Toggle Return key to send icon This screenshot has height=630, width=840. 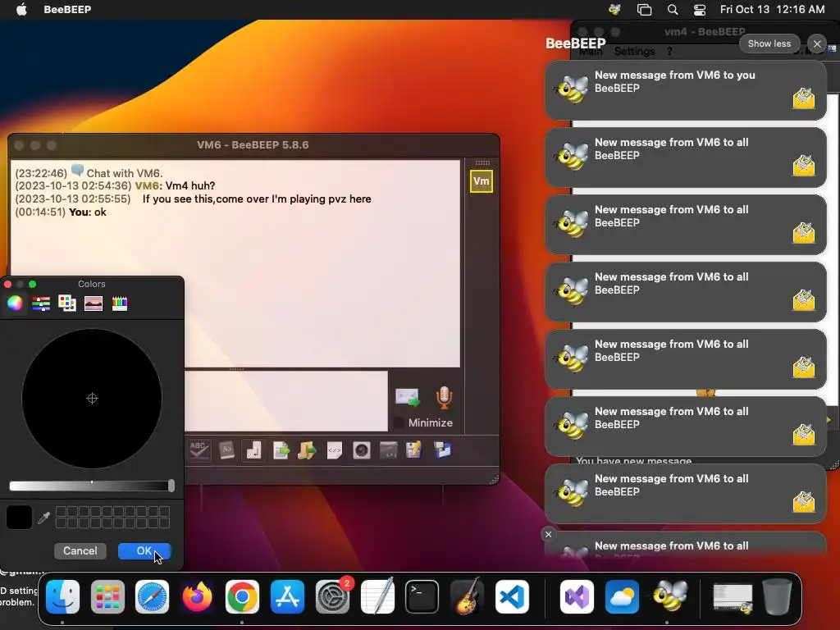pos(254,450)
